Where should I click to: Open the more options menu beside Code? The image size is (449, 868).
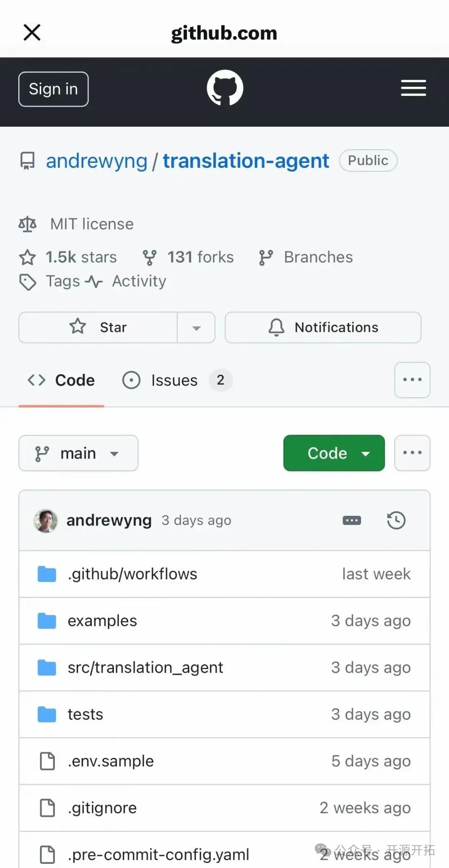[x=412, y=453]
